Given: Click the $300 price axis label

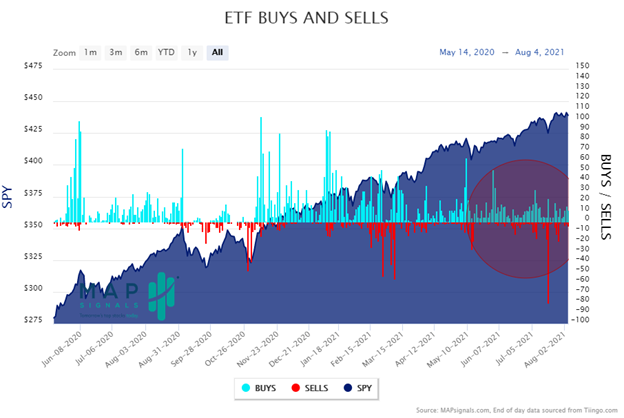Looking at the screenshot, I should (x=33, y=288).
